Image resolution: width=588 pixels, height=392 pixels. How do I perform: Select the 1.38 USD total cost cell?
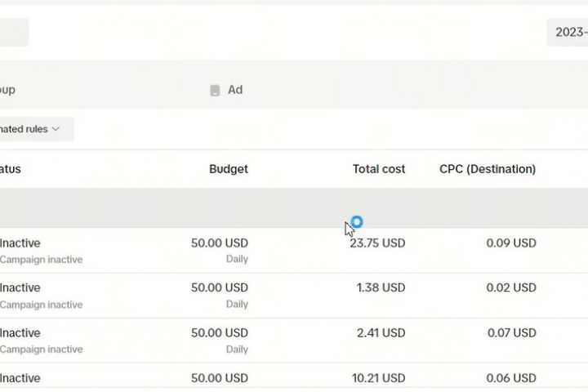[381, 287]
